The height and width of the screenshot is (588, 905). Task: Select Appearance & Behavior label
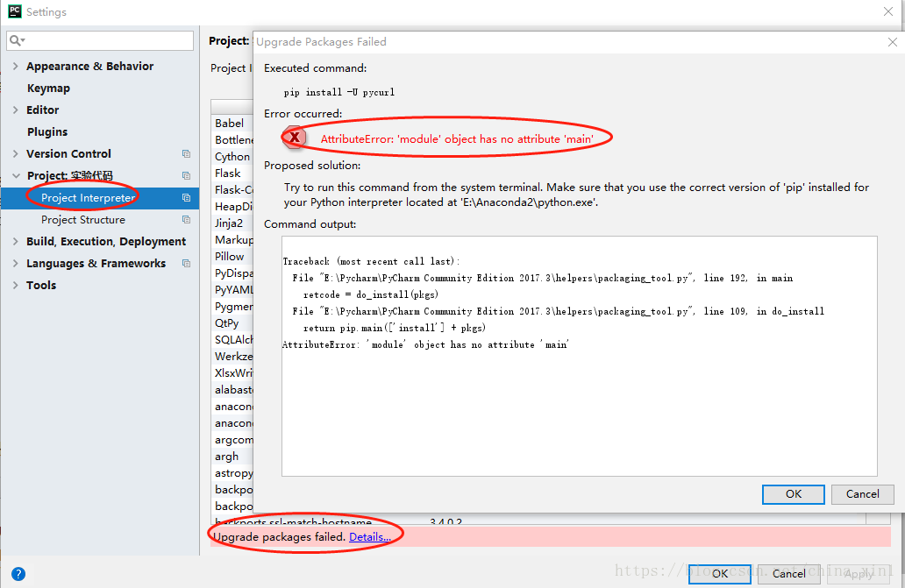pyautogui.click(x=90, y=67)
